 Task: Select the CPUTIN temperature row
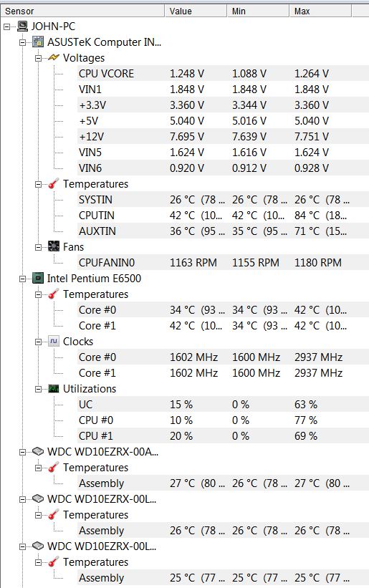(223, 216)
